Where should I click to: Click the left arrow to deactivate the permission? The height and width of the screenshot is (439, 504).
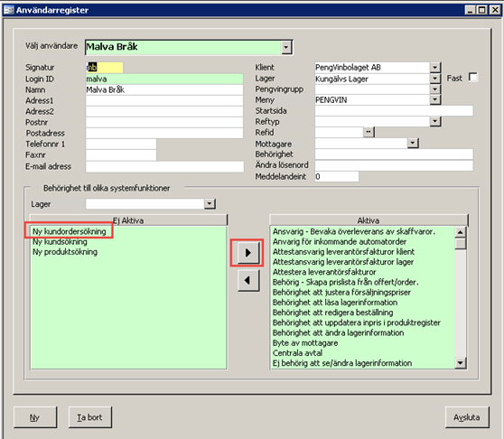point(248,280)
